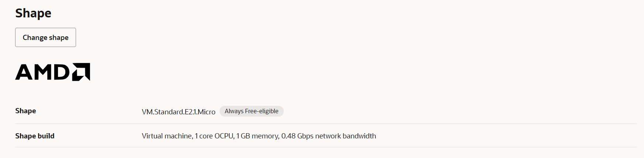The width and height of the screenshot is (644, 158).
Task: Click the AMD logo arrow symbol
Action: coord(81,72)
